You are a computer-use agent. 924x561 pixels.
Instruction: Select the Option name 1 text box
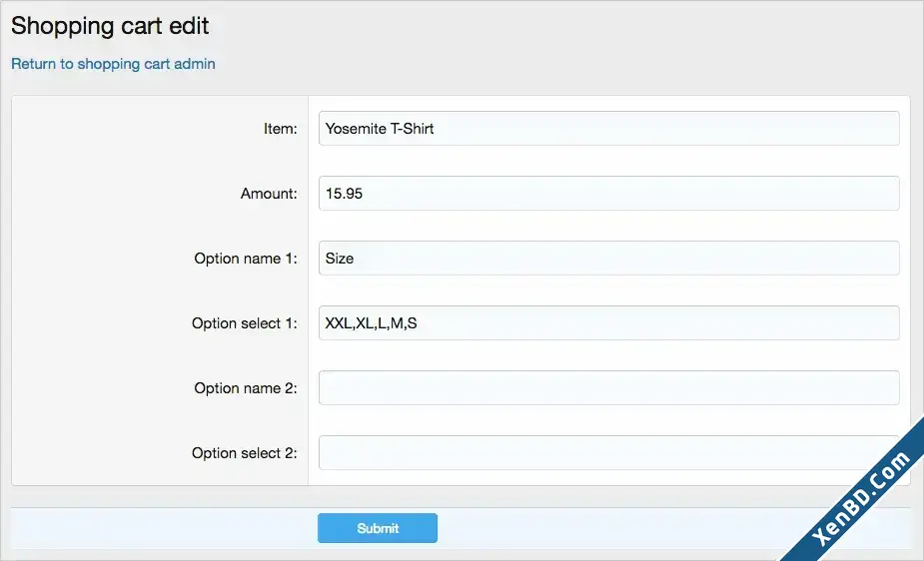click(608, 258)
